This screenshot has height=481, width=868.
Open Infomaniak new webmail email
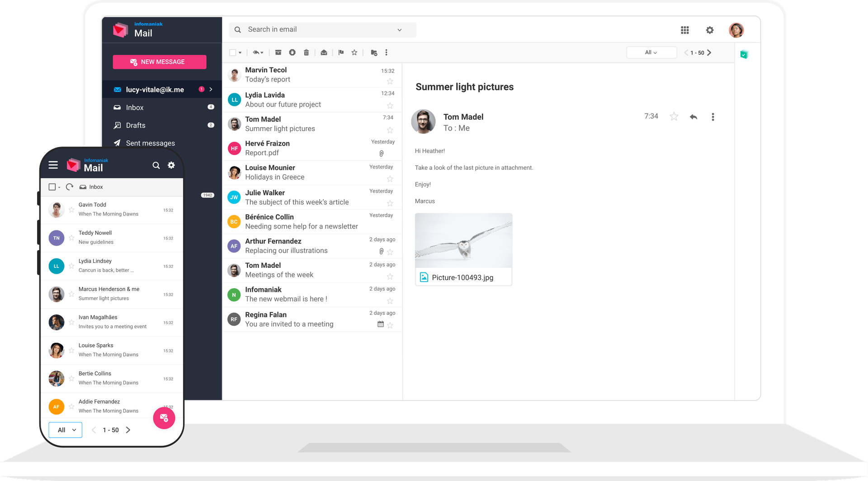coord(312,294)
